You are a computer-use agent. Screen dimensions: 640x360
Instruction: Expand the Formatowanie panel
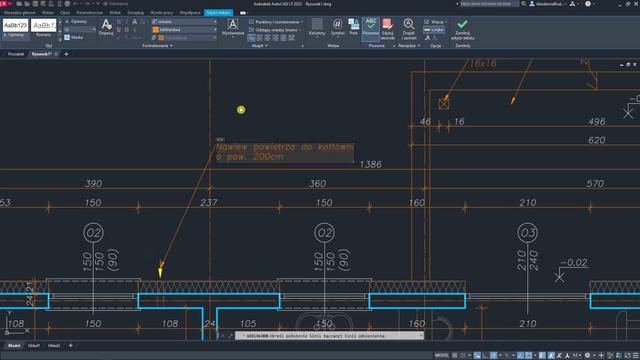click(158, 46)
